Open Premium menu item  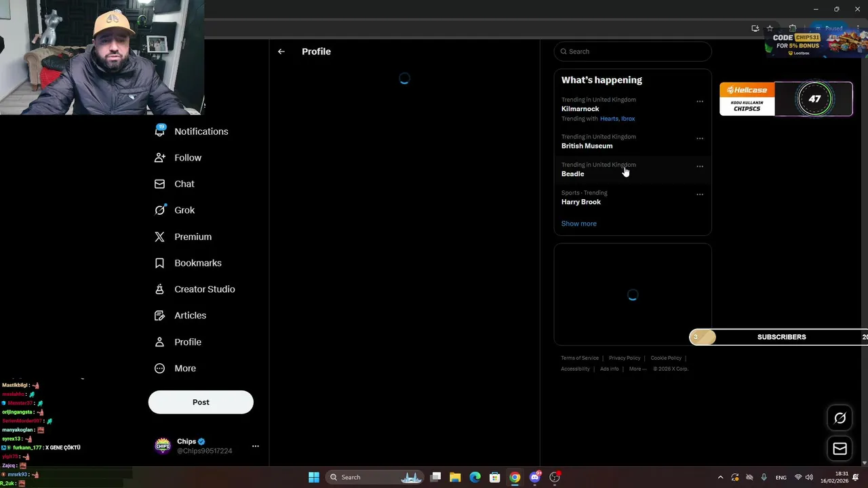pos(184,237)
